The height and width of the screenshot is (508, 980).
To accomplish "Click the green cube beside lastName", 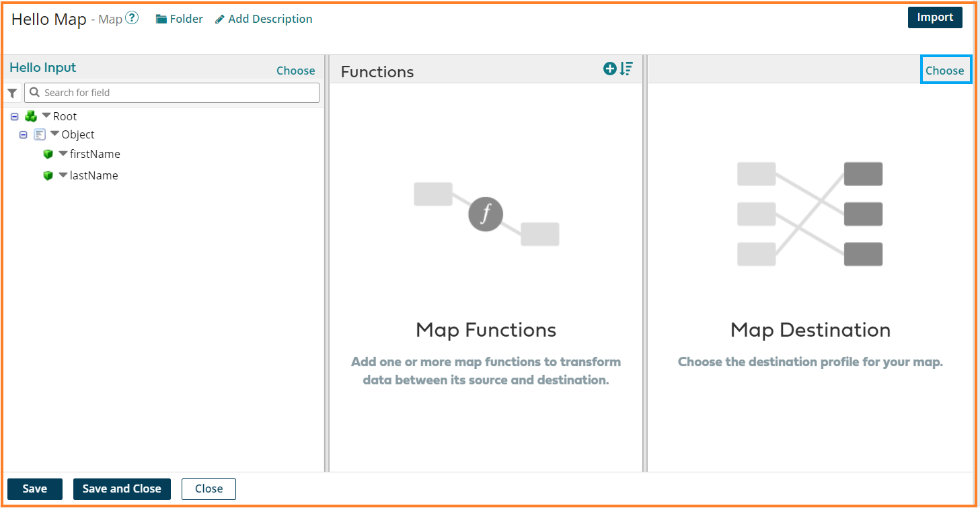I will [48, 176].
